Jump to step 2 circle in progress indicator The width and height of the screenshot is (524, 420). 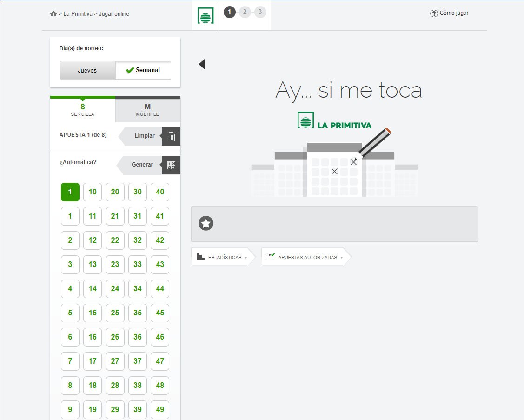tap(245, 12)
